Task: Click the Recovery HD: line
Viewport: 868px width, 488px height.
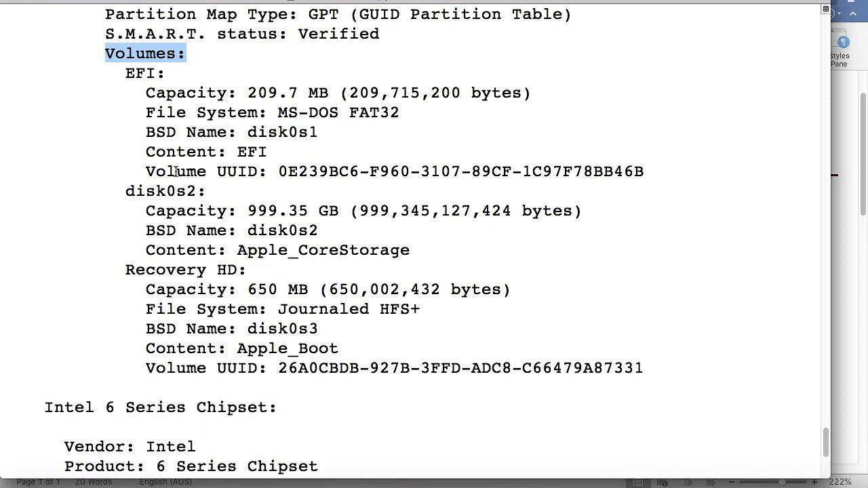Action: (185, 270)
